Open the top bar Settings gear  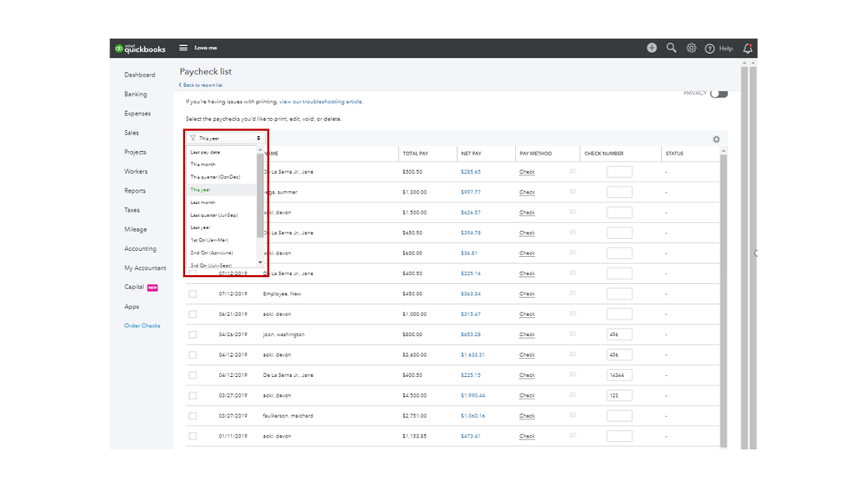(692, 48)
